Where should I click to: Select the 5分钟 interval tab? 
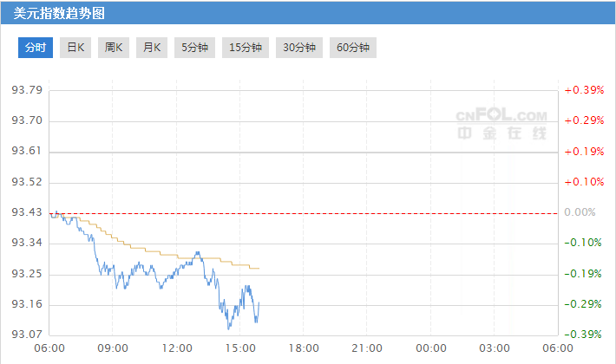tap(194, 48)
